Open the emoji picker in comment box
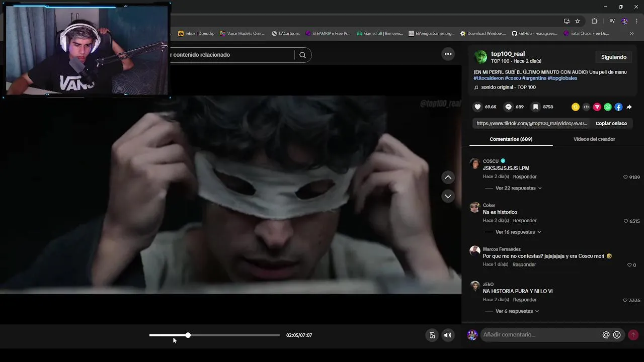Screen dimensions: 644x362 [617, 335]
